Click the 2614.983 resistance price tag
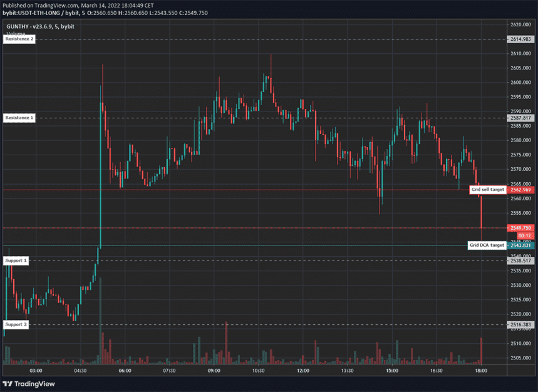 point(521,39)
